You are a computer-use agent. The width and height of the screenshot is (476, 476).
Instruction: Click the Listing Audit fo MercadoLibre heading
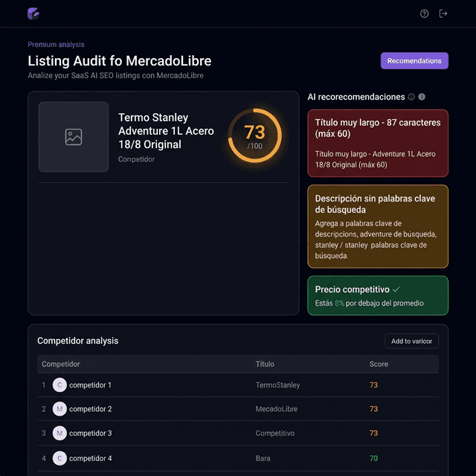119,61
